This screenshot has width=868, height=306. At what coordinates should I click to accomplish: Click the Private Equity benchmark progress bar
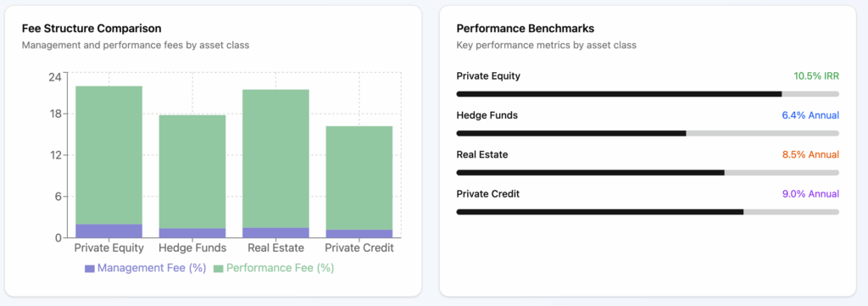(x=648, y=94)
